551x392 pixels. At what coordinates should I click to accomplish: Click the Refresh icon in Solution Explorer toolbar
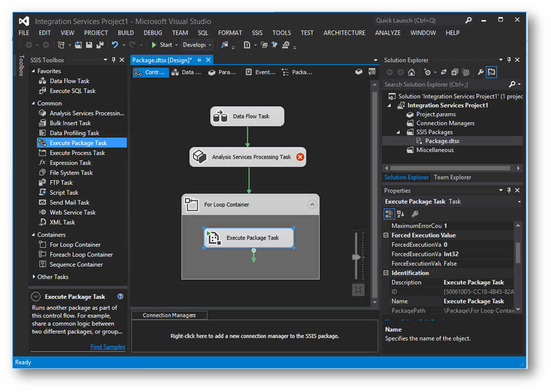(443, 73)
